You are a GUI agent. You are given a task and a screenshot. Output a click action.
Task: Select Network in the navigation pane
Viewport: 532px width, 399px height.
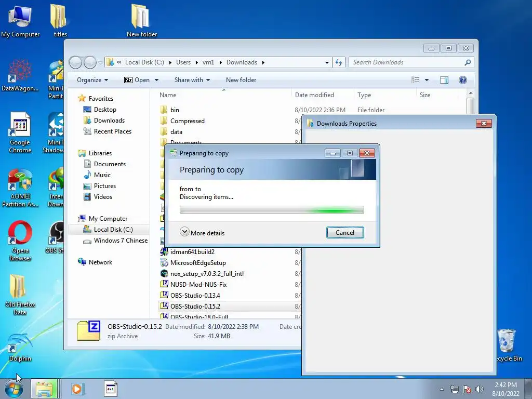click(x=95, y=262)
